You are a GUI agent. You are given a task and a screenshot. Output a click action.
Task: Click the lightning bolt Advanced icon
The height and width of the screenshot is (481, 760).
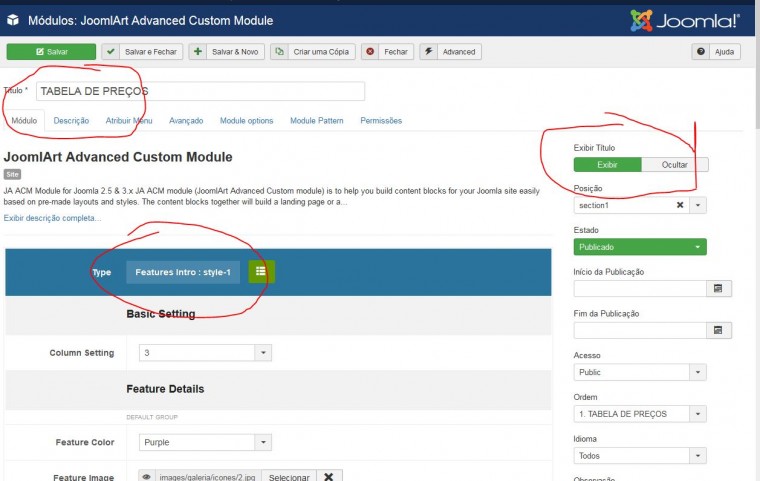[428, 51]
